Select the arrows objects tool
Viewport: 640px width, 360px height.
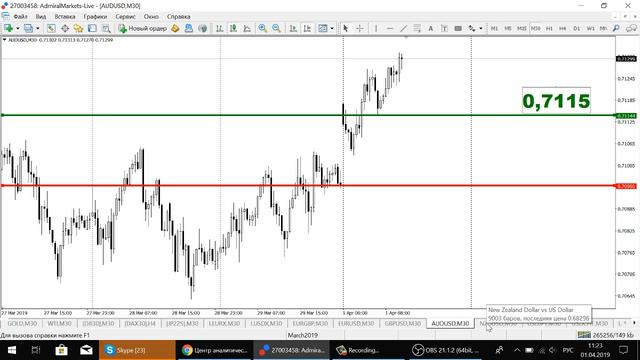tap(472, 28)
